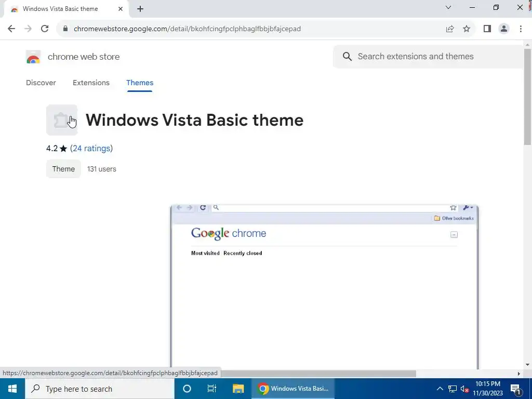Click the horizontal scrollbar right arrow
The image size is (532, 399).
tap(519, 374)
